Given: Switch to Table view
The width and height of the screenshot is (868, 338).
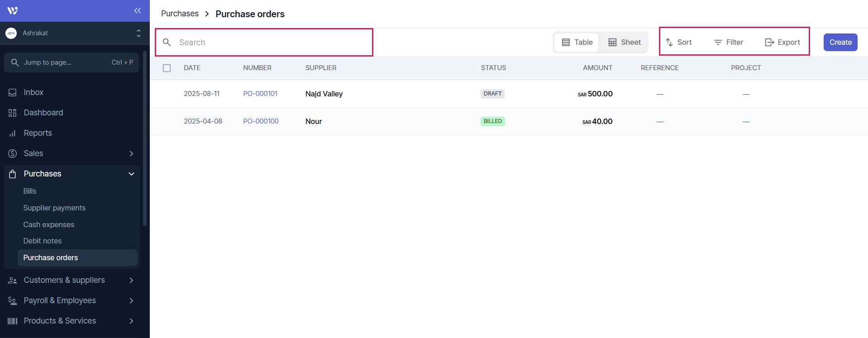Looking at the screenshot, I should pos(577,42).
